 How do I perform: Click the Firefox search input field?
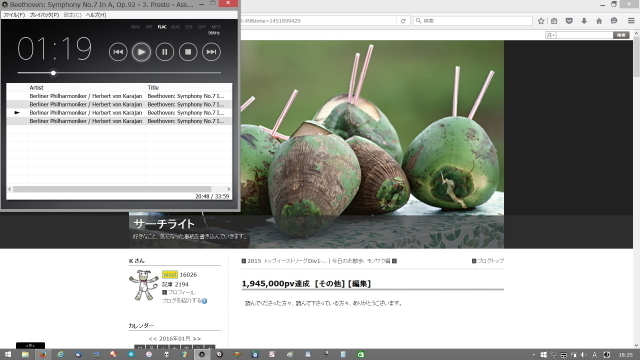pyautogui.click(x=473, y=21)
